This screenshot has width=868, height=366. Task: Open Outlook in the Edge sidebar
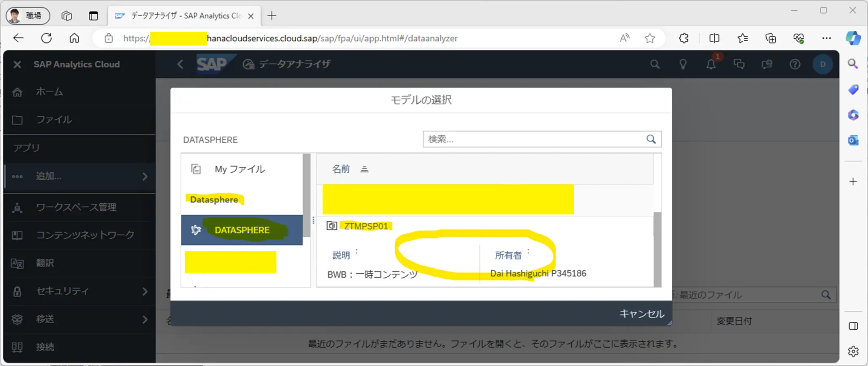tap(853, 140)
